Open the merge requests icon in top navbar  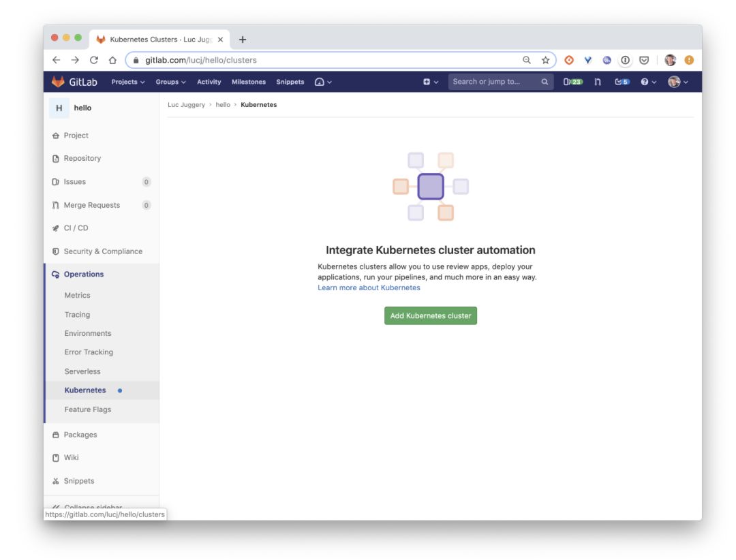point(598,82)
